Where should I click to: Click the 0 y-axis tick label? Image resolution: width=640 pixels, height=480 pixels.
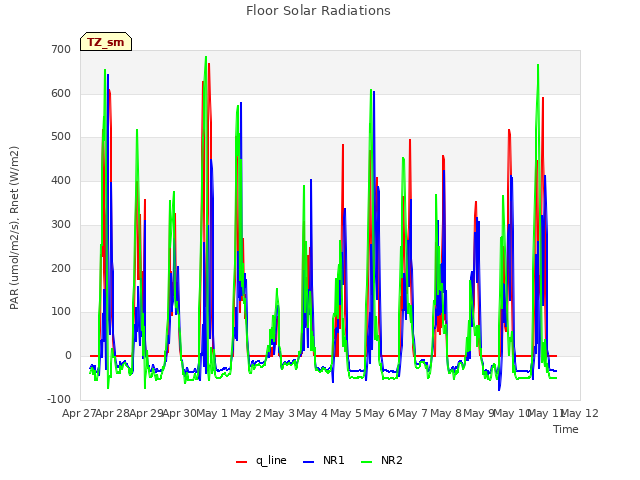click(x=68, y=356)
